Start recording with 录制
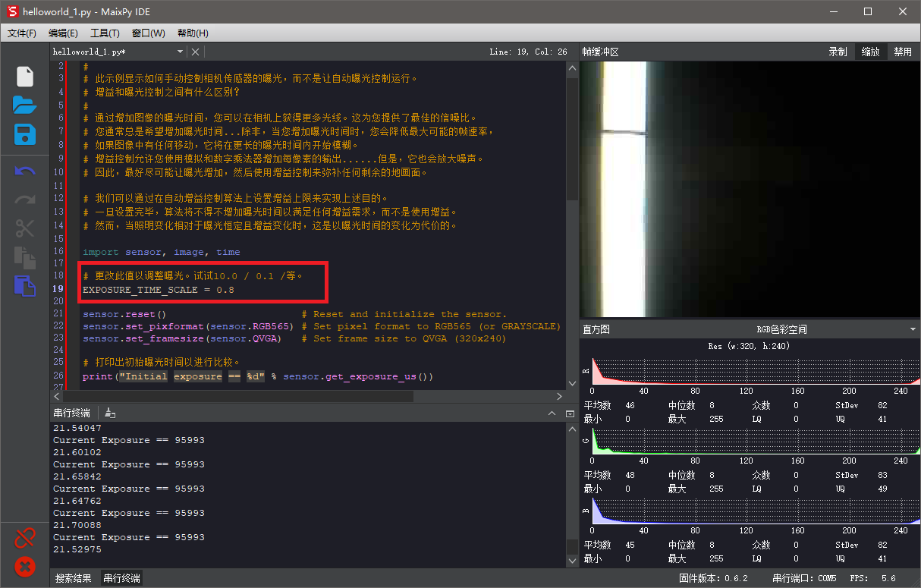This screenshot has height=588, width=921. click(x=838, y=52)
